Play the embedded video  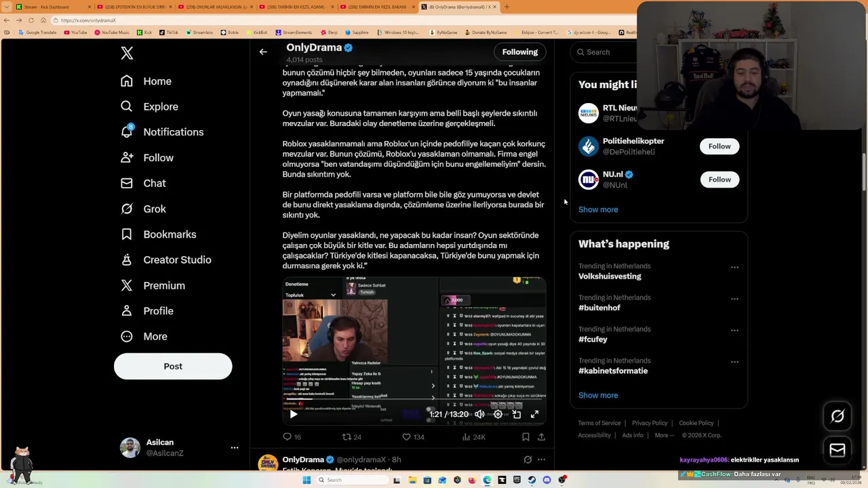(x=294, y=414)
